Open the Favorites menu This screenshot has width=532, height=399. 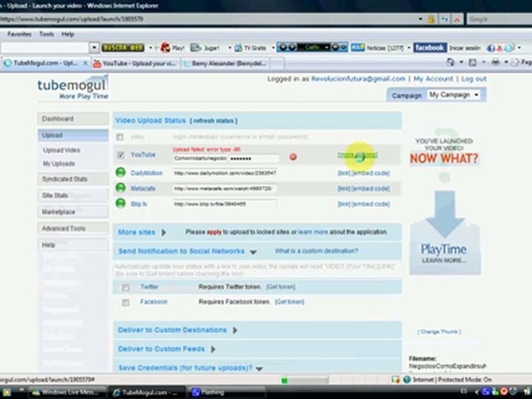tap(19, 34)
